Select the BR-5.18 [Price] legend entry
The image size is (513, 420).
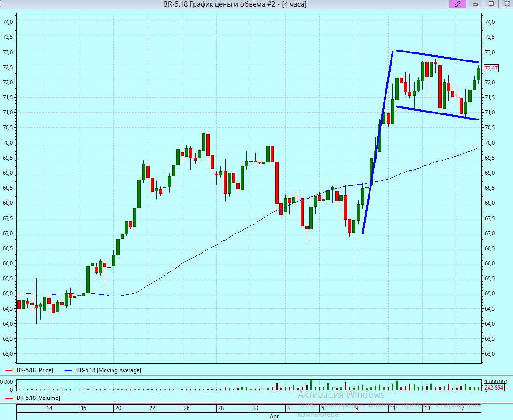35,370
